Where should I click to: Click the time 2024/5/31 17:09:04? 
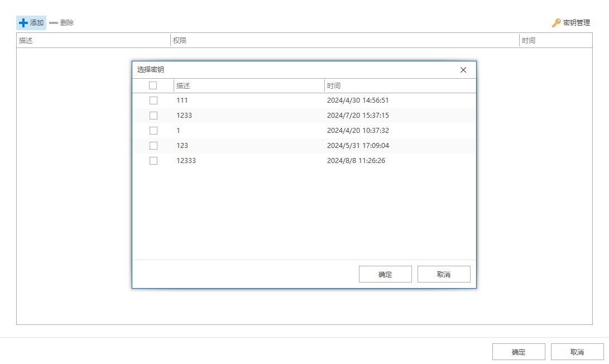358,146
